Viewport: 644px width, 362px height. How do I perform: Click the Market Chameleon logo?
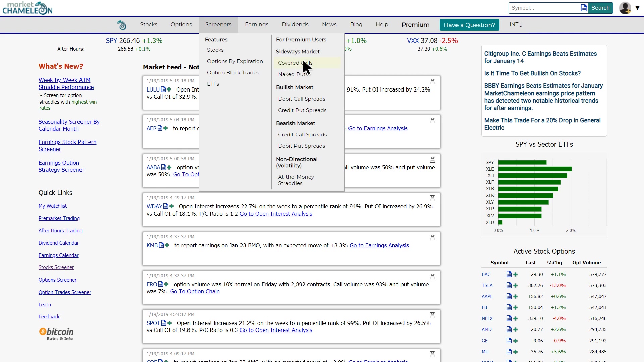coord(28,8)
